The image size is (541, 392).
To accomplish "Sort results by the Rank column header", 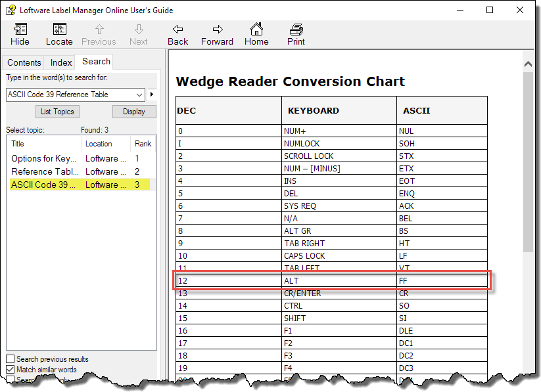I will [x=143, y=144].
